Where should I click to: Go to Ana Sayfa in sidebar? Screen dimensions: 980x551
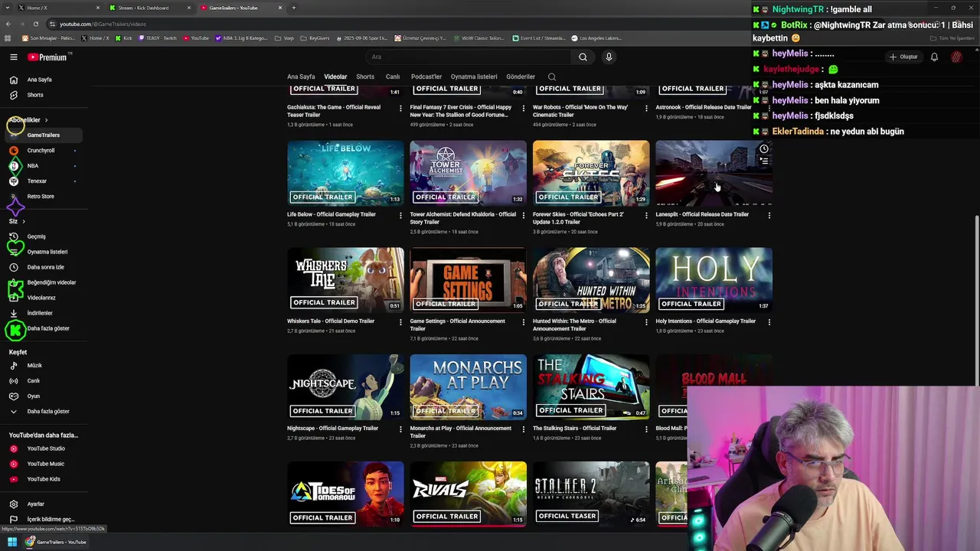point(44,80)
